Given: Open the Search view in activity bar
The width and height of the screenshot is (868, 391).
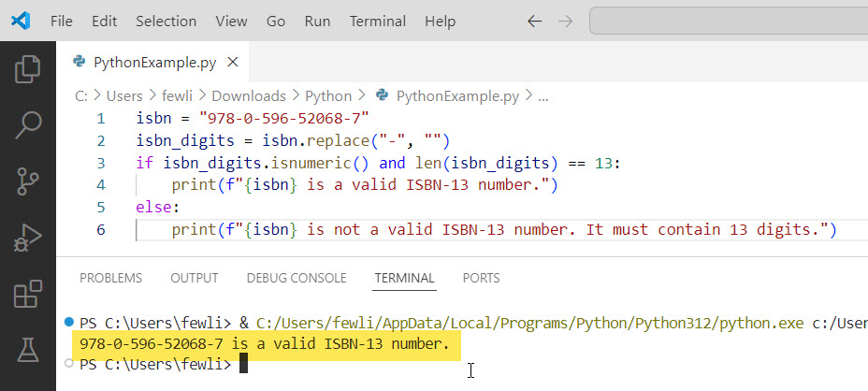Looking at the screenshot, I should pyautogui.click(x=28, y=124).
